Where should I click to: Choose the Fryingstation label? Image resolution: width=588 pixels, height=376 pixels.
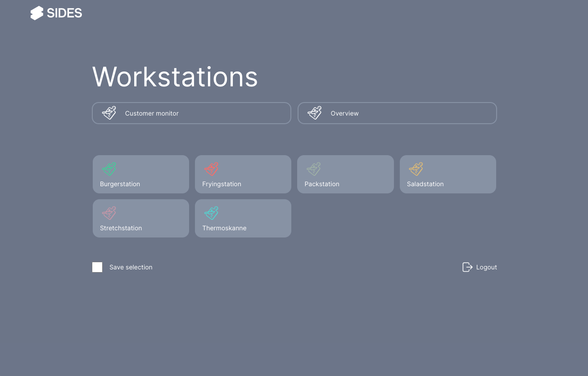click(222, 184)
